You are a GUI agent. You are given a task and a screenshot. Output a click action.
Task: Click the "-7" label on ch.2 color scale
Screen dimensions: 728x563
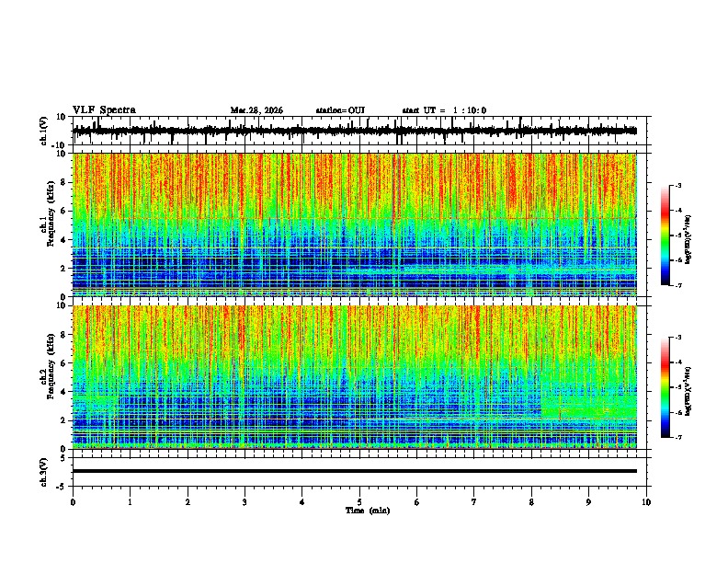click(x=677, y=437)
